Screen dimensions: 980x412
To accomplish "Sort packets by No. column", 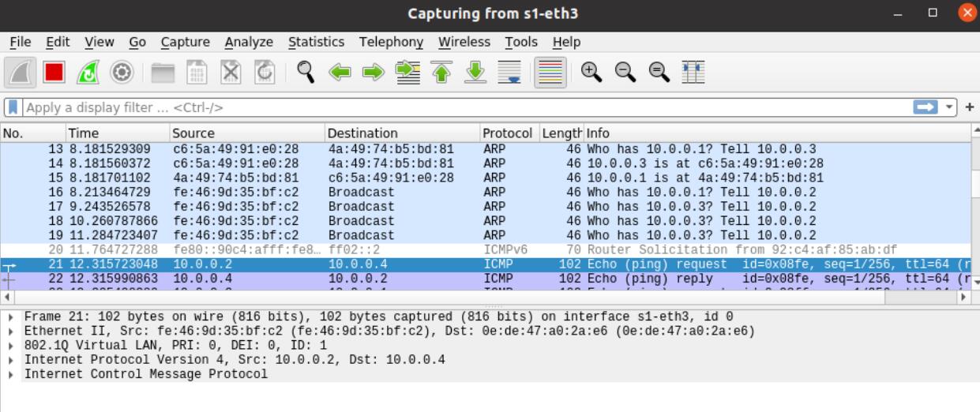I will point(33,133).
